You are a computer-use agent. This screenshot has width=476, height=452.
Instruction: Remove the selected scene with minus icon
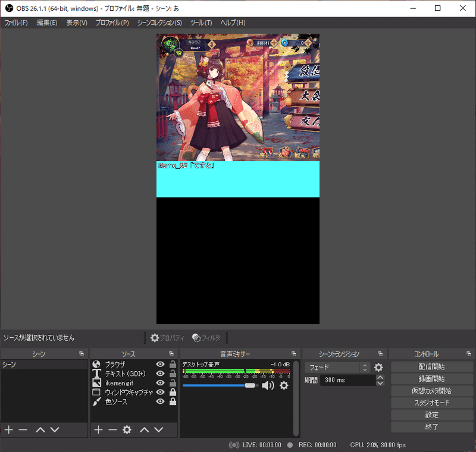(23, 429)
